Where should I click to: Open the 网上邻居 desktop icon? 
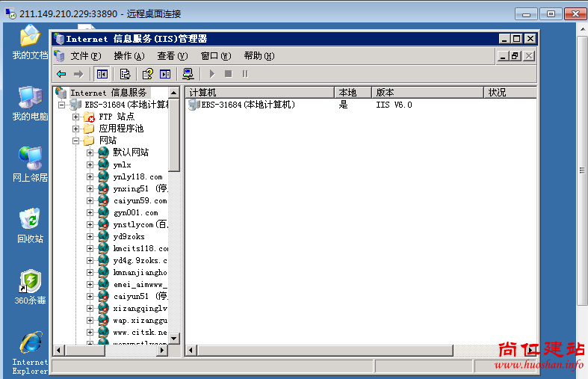(x=30, y=159)
